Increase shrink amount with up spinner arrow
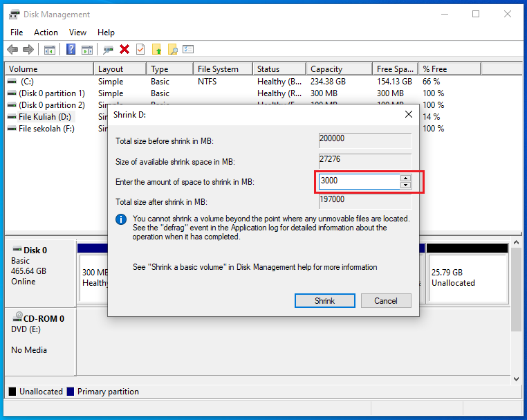Image resolution: width=527 pixels, height=420 pixels. click(x=406, y=178)
